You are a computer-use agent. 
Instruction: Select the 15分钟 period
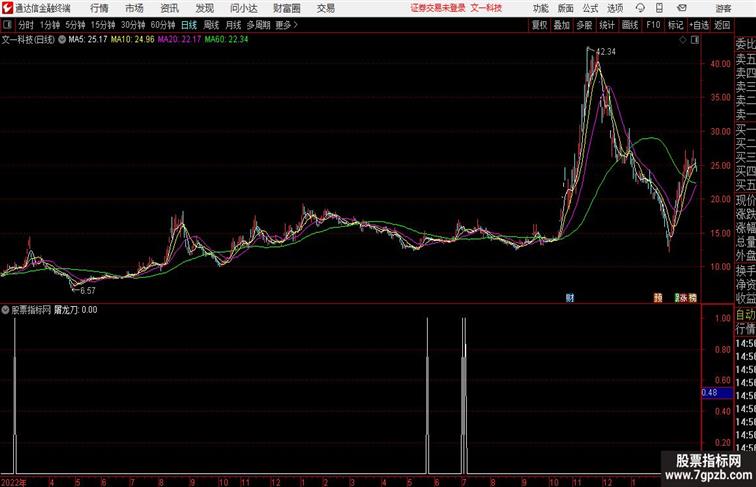pos(103,25)
